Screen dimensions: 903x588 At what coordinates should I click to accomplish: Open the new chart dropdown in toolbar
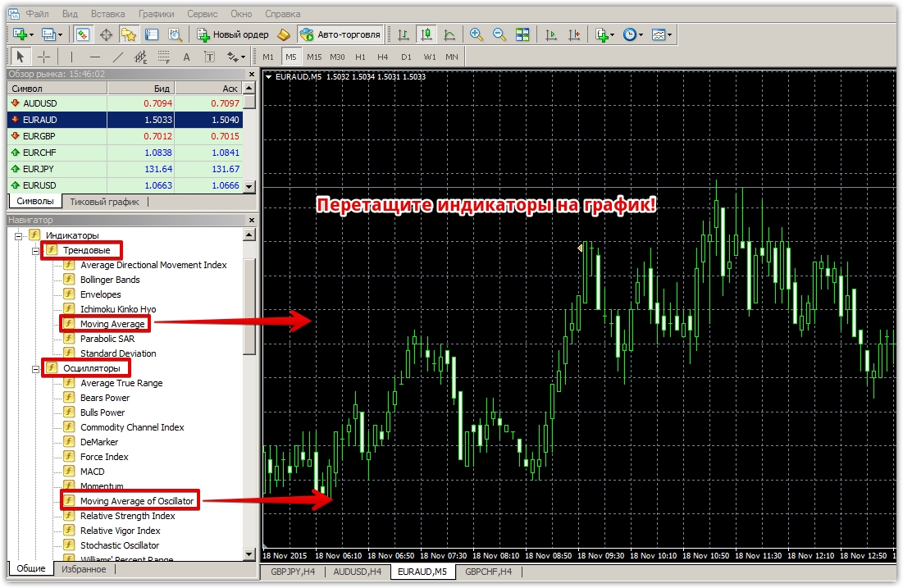pos(23,34)
